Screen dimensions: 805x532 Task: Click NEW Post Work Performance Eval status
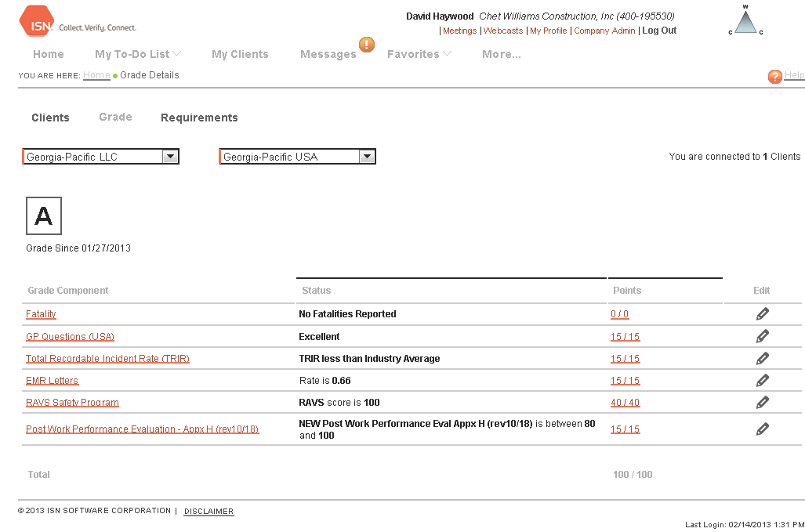447,429
